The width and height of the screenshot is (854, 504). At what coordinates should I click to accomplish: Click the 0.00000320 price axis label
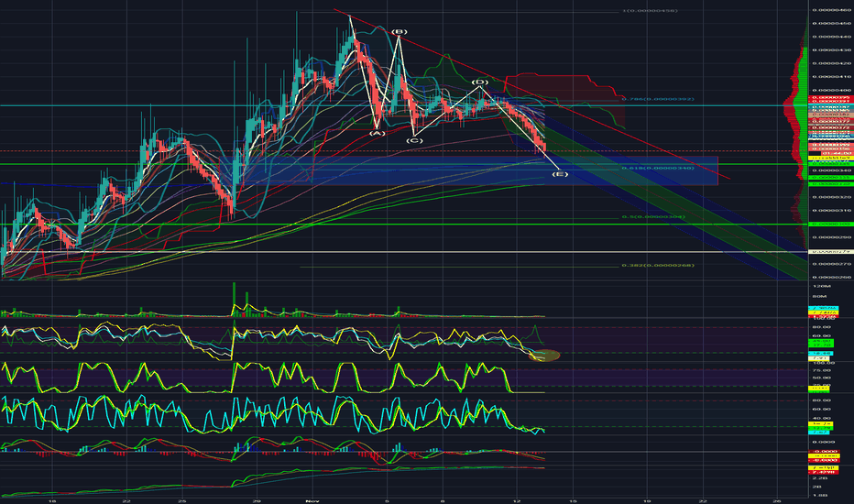pyautogui.click(x=832, y=197)
